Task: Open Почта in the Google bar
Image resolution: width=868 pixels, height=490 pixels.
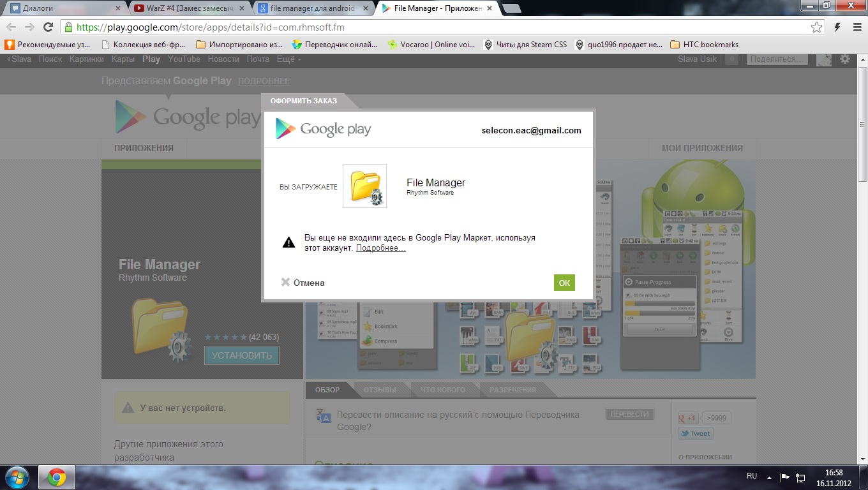Action: pos(258,59)
